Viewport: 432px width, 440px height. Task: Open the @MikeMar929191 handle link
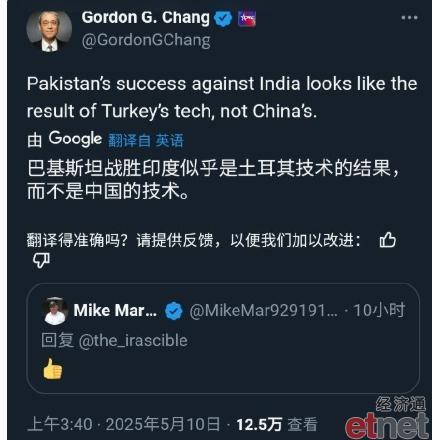coord(263,310)
